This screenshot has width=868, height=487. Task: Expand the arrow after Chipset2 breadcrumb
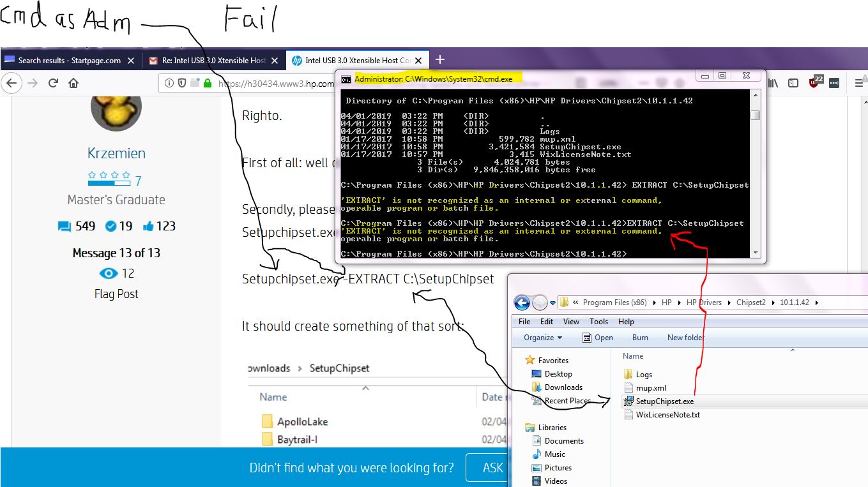coord(772,303)
